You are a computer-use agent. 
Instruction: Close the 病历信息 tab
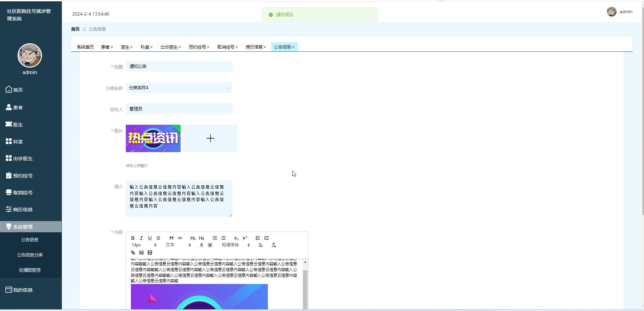[265, 47]
